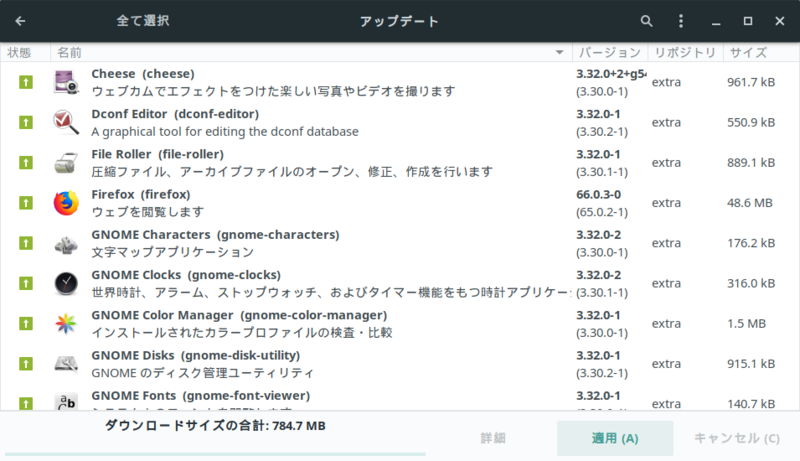Toggle upgrade status arrow for Dconf Editor

[x=26, y=122]
